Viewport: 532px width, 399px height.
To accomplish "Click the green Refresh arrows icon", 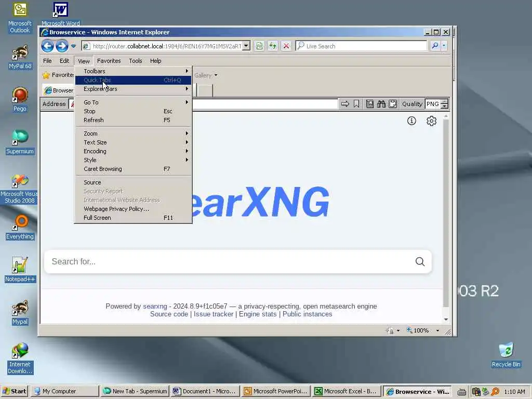I will pyautogui.click(x=273, y=46).
